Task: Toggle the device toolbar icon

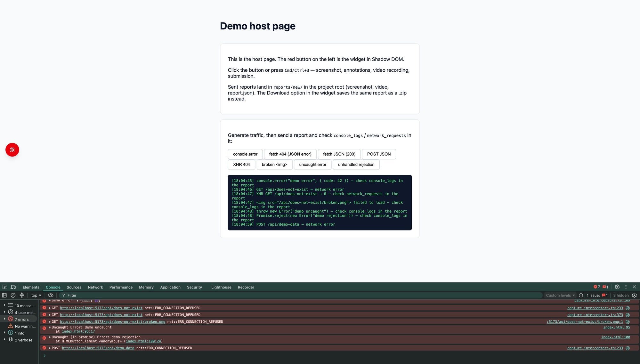Action: point(13,287)
